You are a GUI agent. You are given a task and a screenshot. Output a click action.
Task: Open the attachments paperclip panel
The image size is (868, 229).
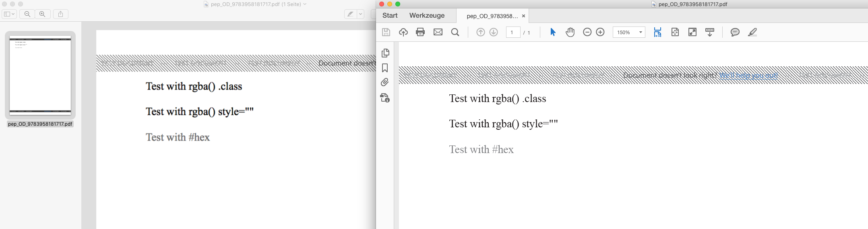pyautogui.click(x=385, y=82)
